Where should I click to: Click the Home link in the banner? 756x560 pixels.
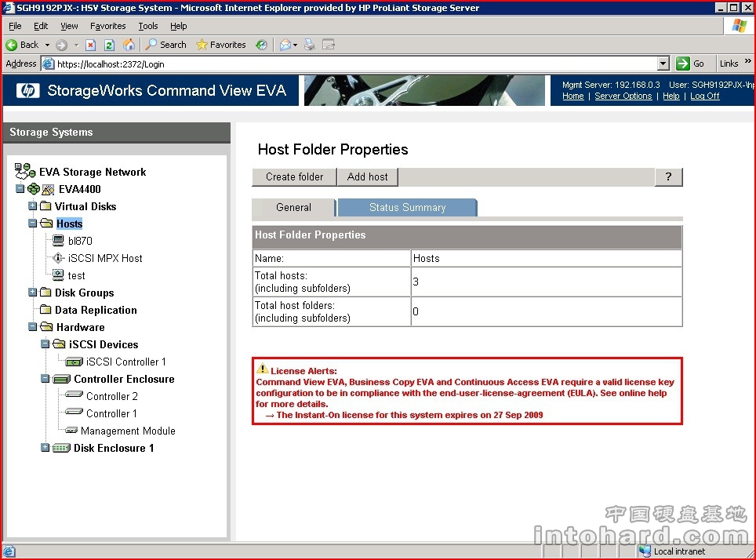[572, 96]
